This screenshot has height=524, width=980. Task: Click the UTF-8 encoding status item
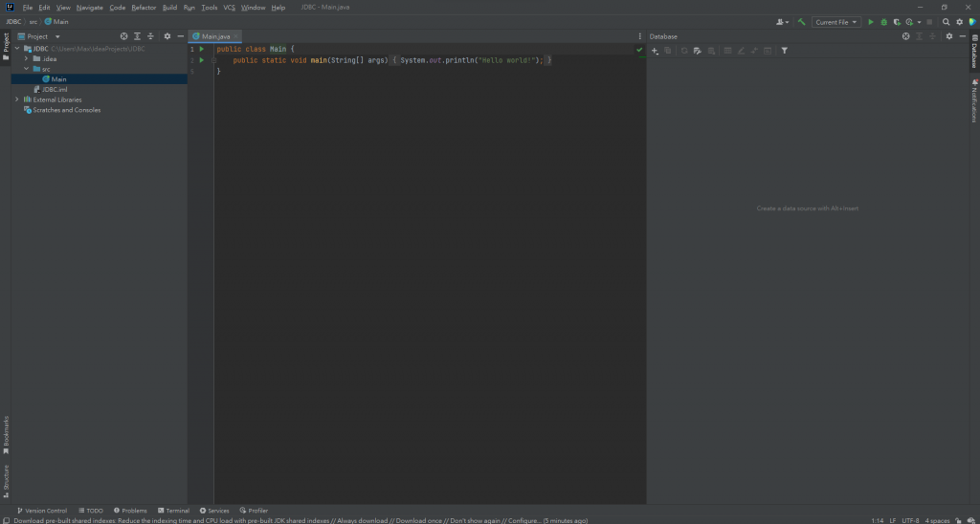point(910,519)
